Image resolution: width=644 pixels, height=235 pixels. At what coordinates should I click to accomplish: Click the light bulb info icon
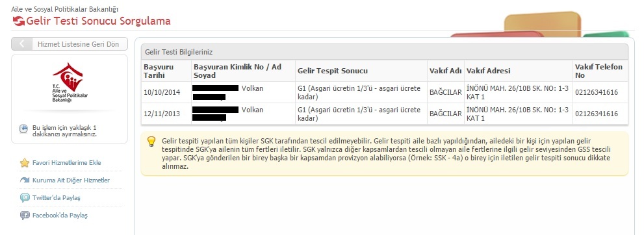(x=151, y=142)
